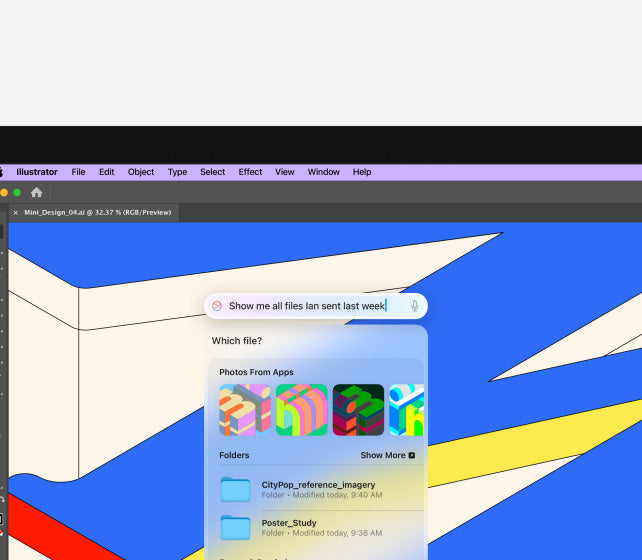Open the Type menu
This screenshot has height=560, width=642.
click(x=177, y=172)
